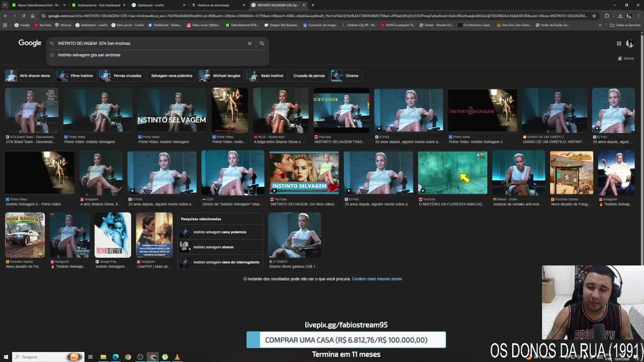Select related search instinto selvagem sharon
Image resolution: width=644 pixels, height=362 pixels.
tap(220, 247)
